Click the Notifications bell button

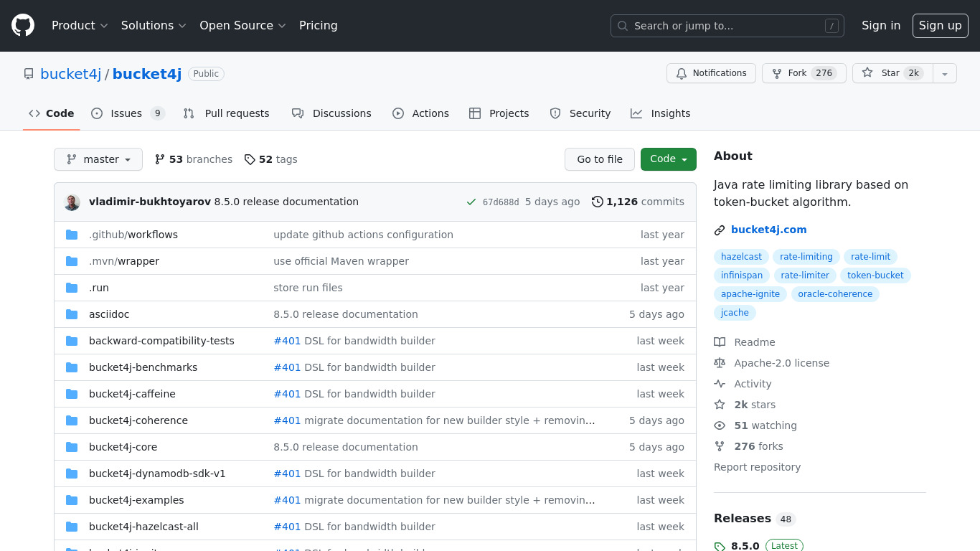pyautogui.click(x=711, y=73)
